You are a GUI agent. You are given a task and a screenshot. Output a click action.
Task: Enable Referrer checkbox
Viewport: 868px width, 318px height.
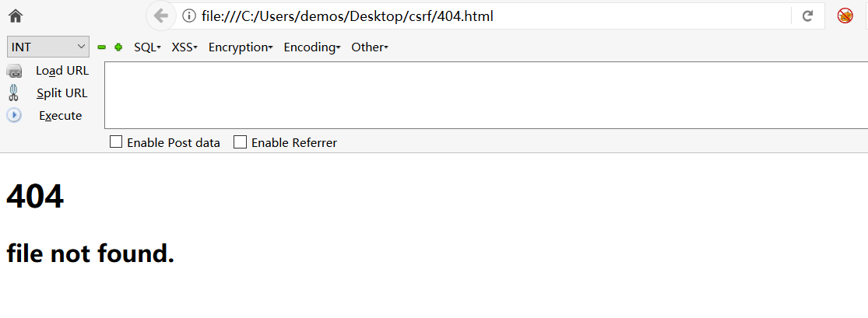click(x=240, y=142)
